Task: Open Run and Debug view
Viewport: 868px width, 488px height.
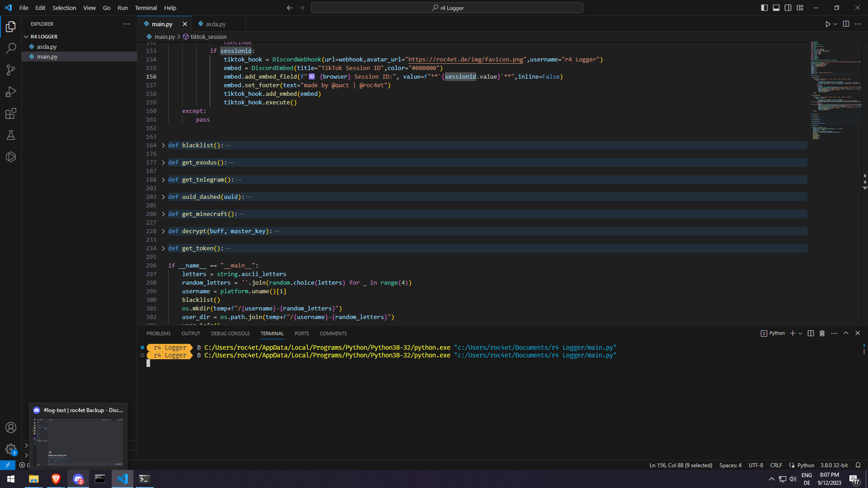Action: pos(11,92)
